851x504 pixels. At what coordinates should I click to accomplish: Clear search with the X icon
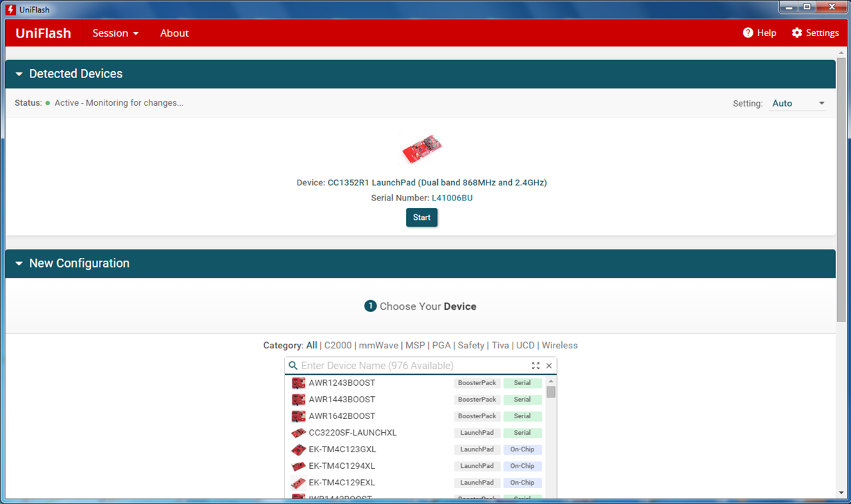click(x=549, y=366)
